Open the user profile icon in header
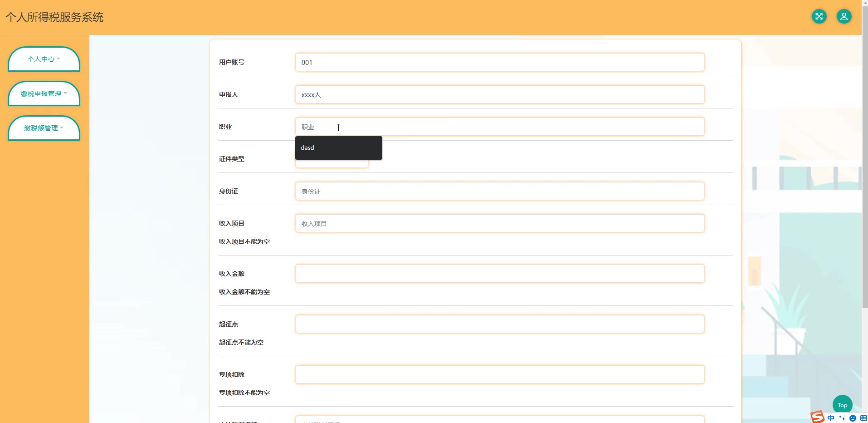 click(844, 17)
